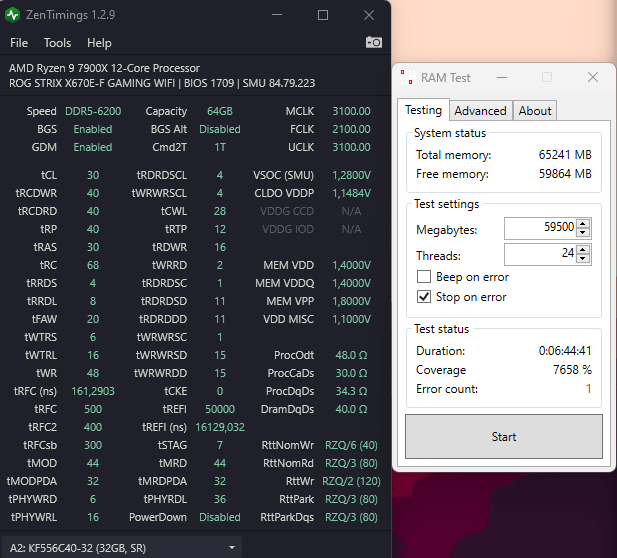Click the Total memory value 65241 MB
This screenshot has width=617, height=558.
(565, 155)
